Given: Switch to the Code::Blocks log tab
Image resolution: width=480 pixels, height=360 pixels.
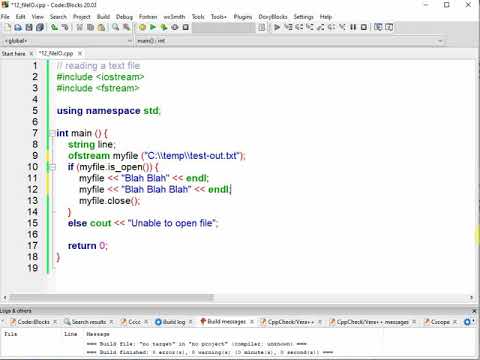Looking at the screenshot, I should coord(33,322).
